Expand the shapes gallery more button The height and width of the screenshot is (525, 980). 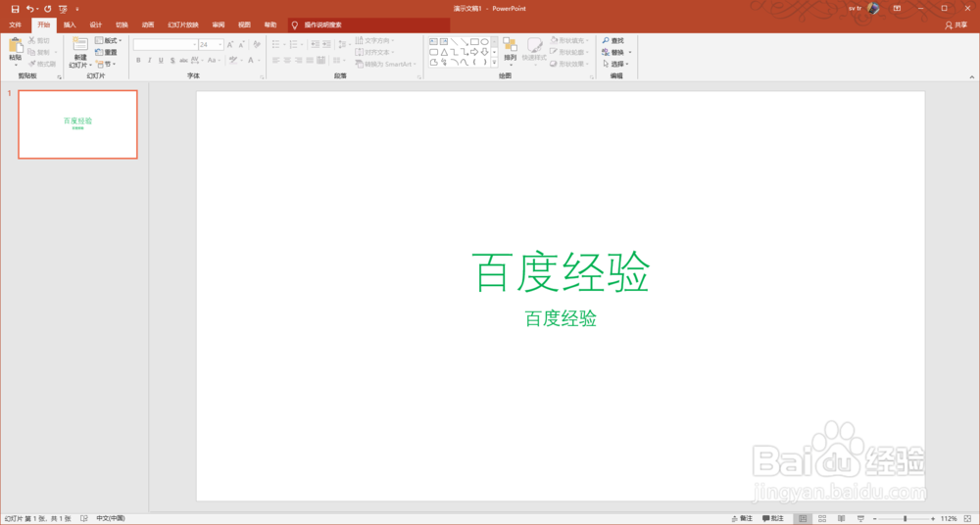click(x=494, y=63)
